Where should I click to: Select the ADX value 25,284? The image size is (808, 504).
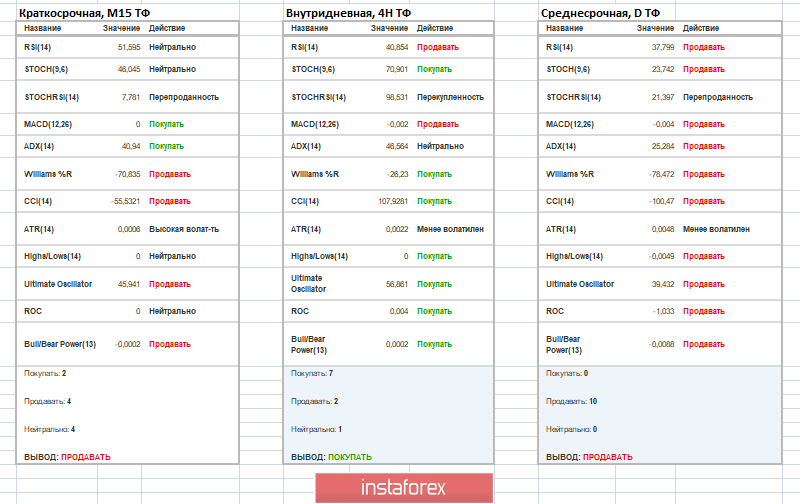click(663, 146)
